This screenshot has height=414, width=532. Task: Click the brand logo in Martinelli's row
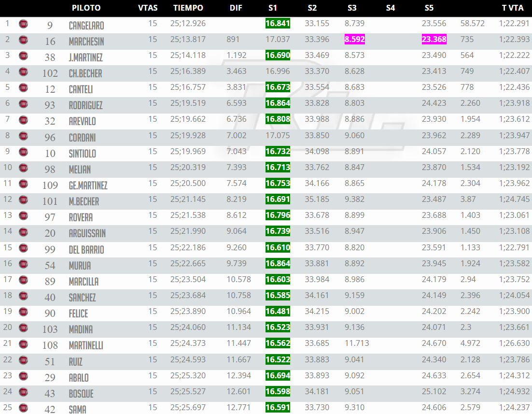click(x=23, y=344)
